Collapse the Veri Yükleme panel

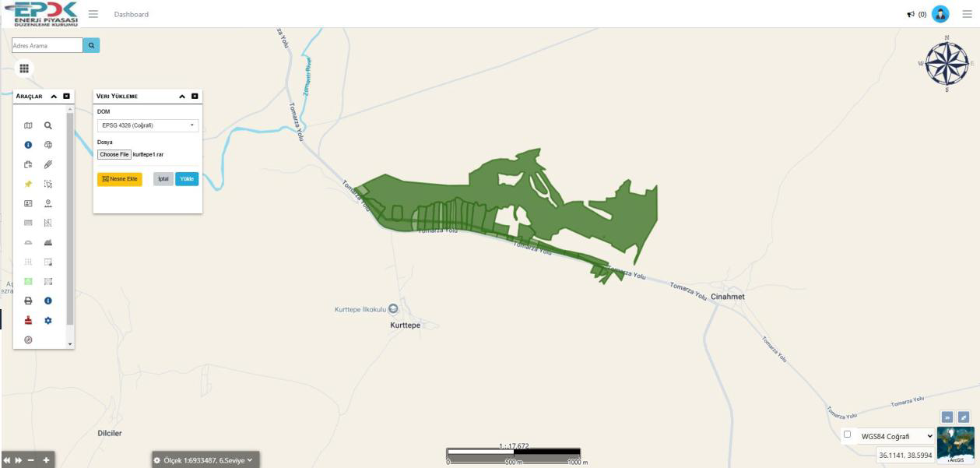click(182, 97)
